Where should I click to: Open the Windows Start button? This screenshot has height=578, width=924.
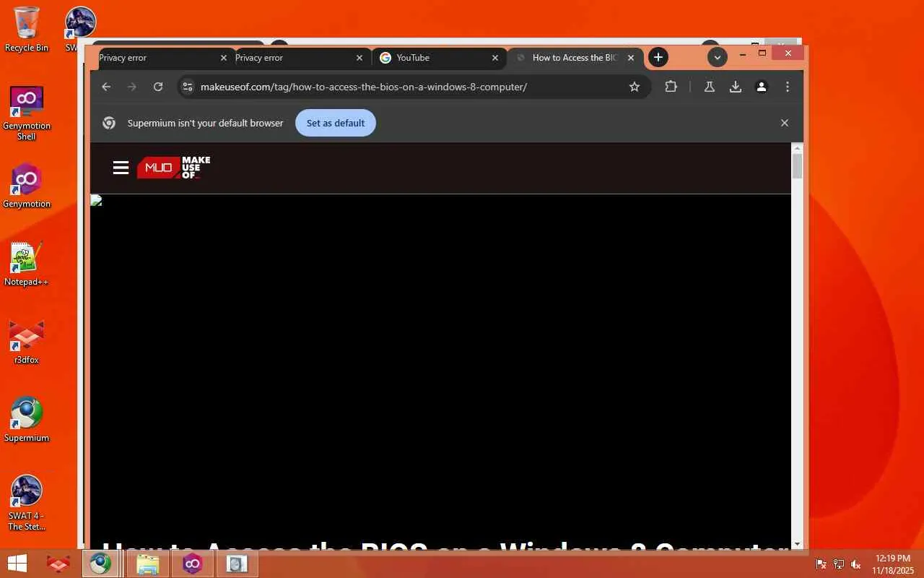[17, 564]
